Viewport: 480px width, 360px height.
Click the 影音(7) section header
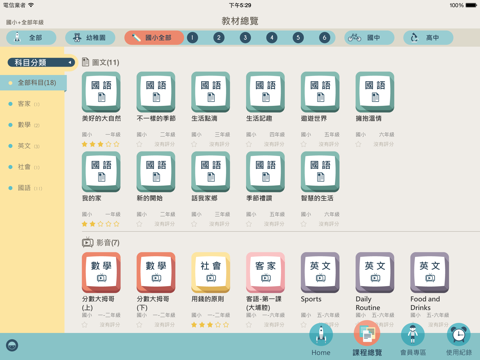pos(101,243)
